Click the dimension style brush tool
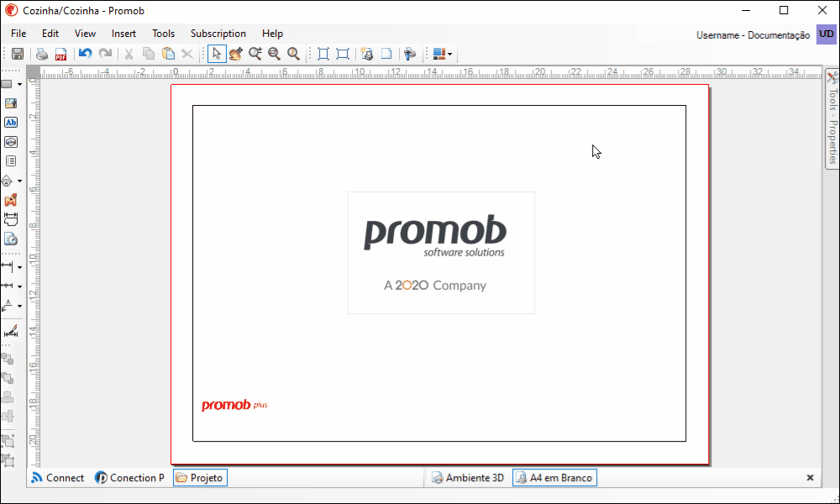 pos(11,332)
